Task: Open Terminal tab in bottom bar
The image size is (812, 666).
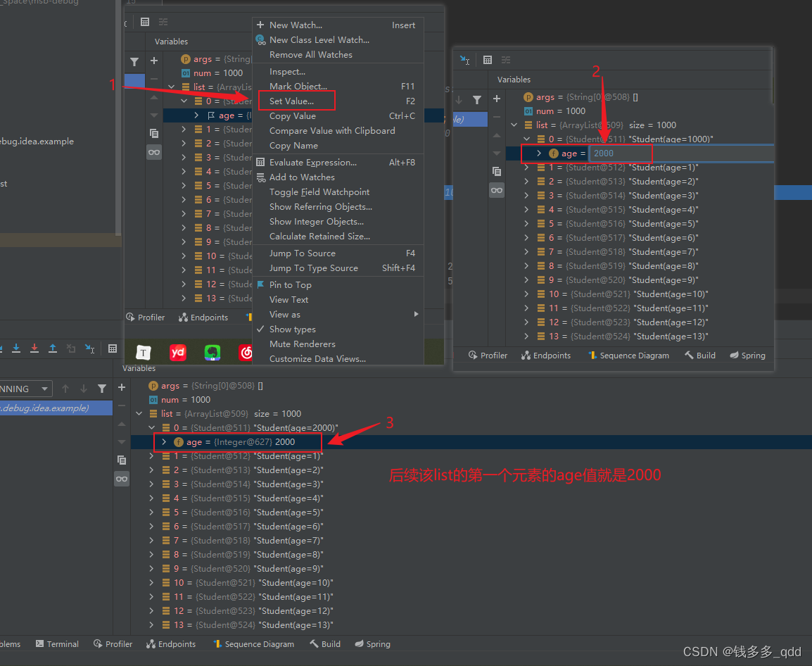Action: tap(57, 644)
